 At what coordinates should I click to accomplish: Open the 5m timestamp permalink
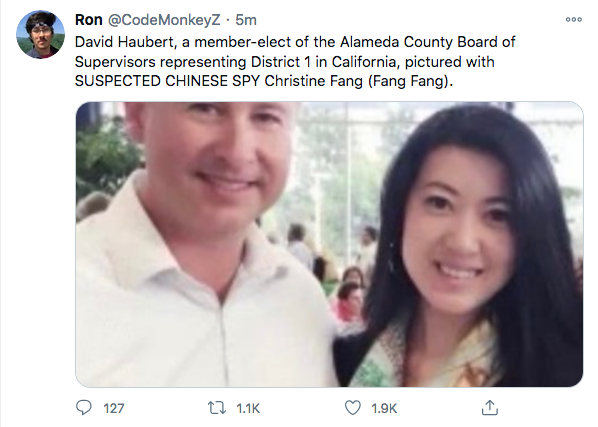tap(246, 20)
